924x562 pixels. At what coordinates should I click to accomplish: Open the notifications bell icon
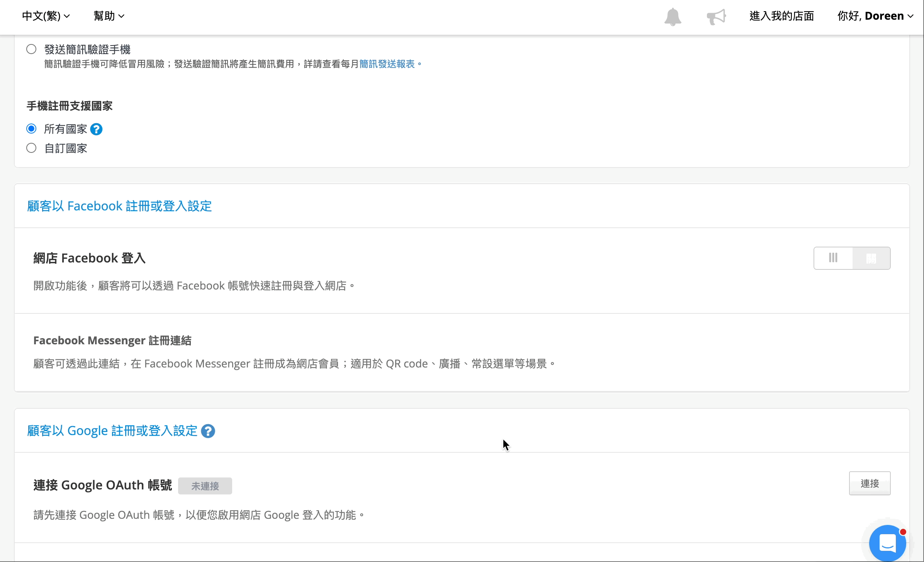coord(673,17)
